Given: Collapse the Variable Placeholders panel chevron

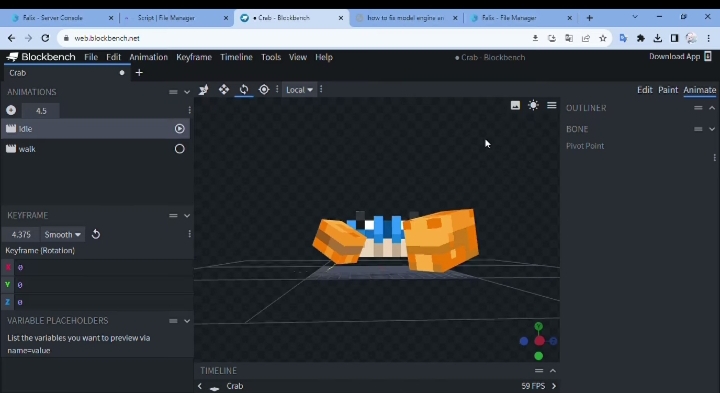Looking at the screenshot, I should pos(187,321).
